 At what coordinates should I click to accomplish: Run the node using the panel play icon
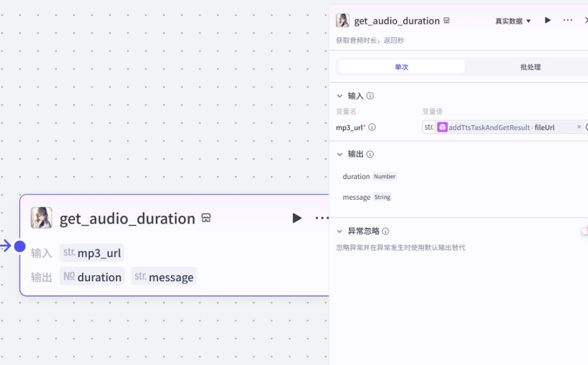point(547,20)
